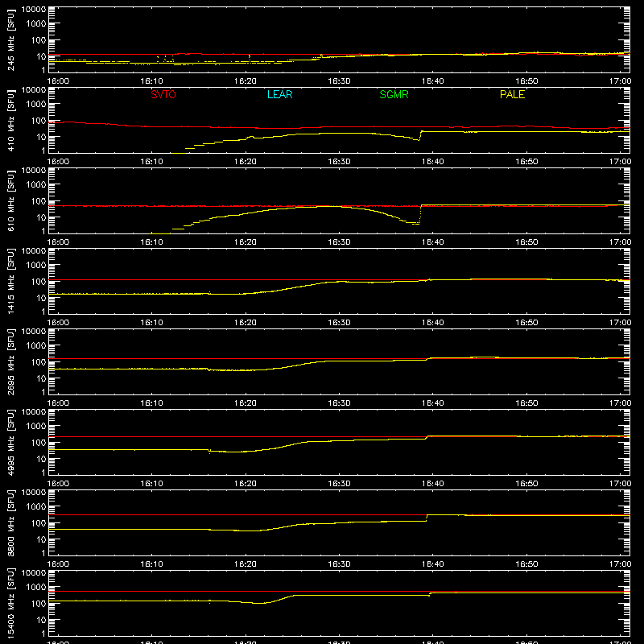This screenshot has width=644, height=644.
Task: Click 16:00 time label under 8800 MHz plot
Action: click(x=58, y=564)
